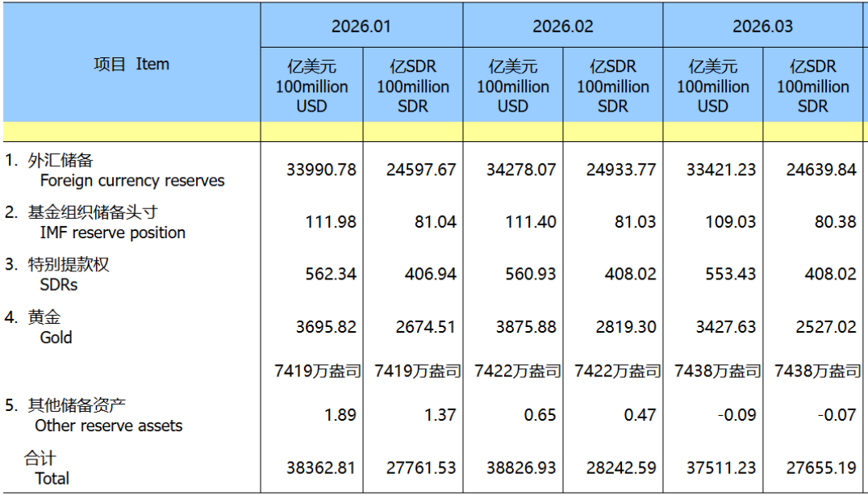Screen dimensions: 868x495
Task: Click the 2026.01 column header
Action: tap(361, 26)
